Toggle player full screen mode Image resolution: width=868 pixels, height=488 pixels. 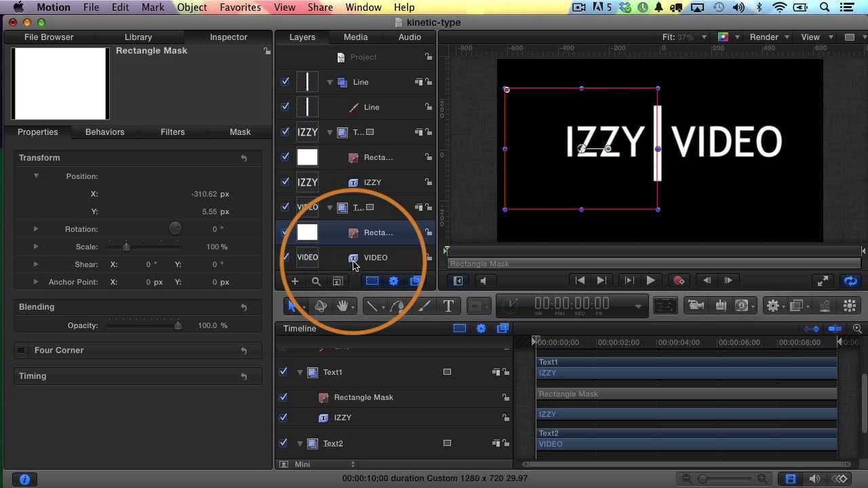click(x=823, y=281)
